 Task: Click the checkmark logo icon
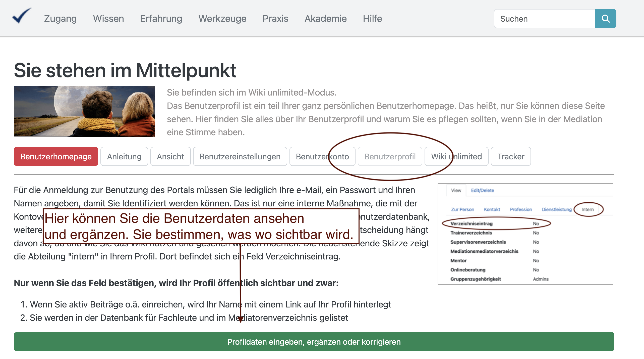pyautogui.click(x=22, y=16)
